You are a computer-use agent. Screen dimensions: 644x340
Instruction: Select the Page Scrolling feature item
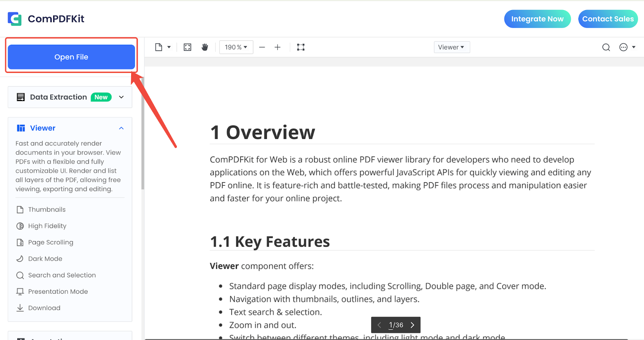click(44, 242)
